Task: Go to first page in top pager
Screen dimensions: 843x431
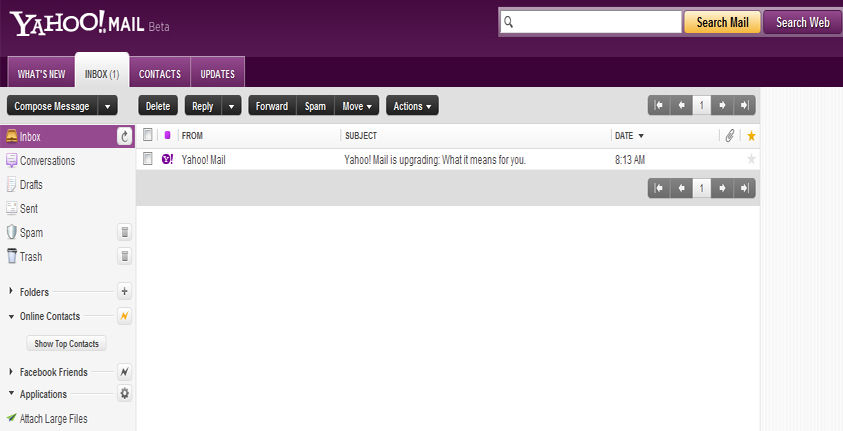Action: tap(659, 105)
